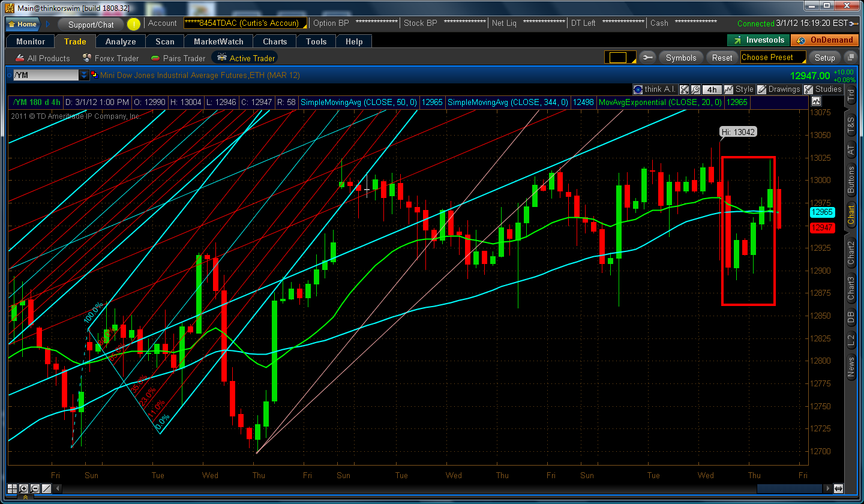Toggle the L 2 side panel
The height and width of the screenshot is (504, 864).
pyautogui.click(x=851, y=341)
